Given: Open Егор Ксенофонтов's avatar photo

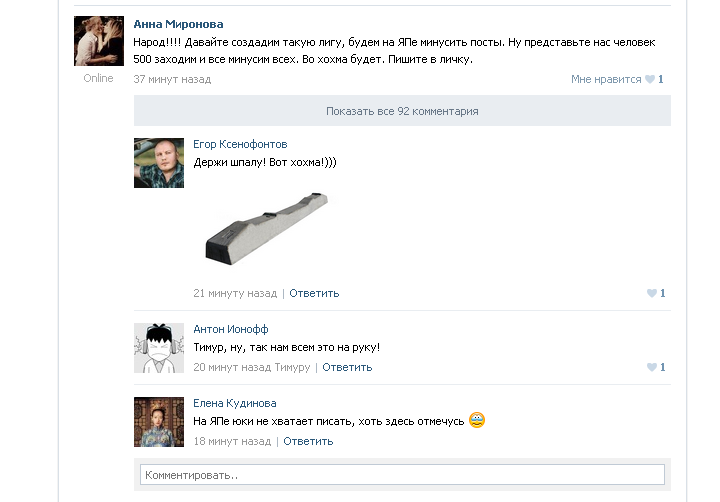Looking at the screenshot, I should pyautogui.click(x=159, y=163).
